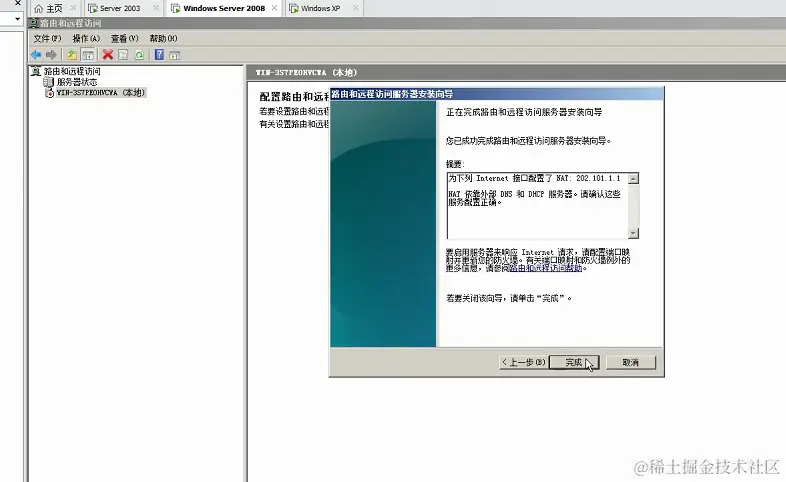Close the 主页 home tab
786x482 pixels.
click(x=73, y=8)
